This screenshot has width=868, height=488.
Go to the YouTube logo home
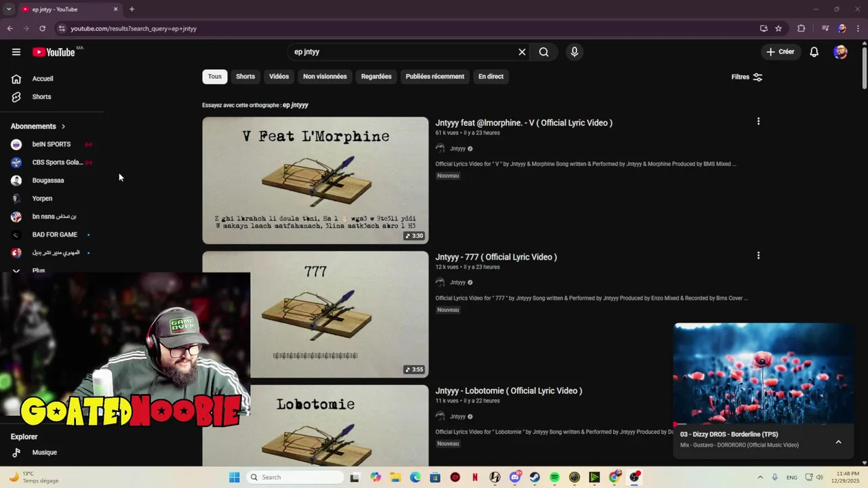pos(54,52)
